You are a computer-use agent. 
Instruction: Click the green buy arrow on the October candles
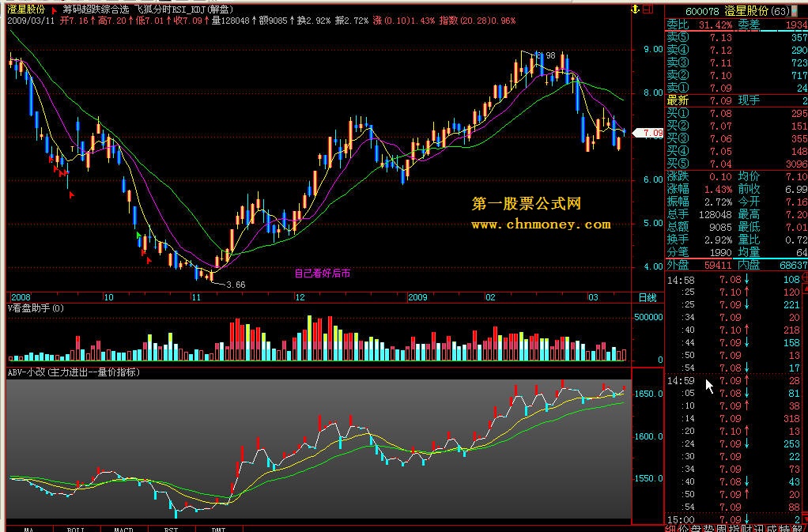138,235
